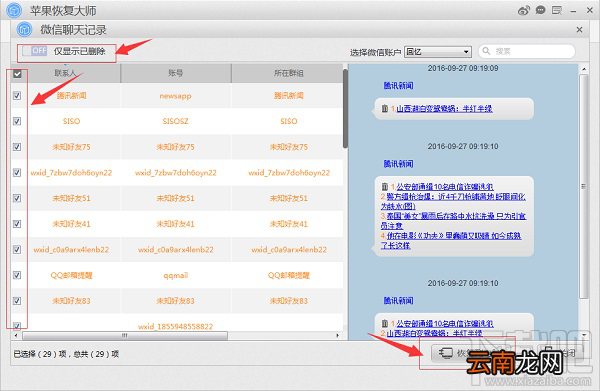Uncheck the SISO row checkbox
600x391 pixels.
click(17, 121)
